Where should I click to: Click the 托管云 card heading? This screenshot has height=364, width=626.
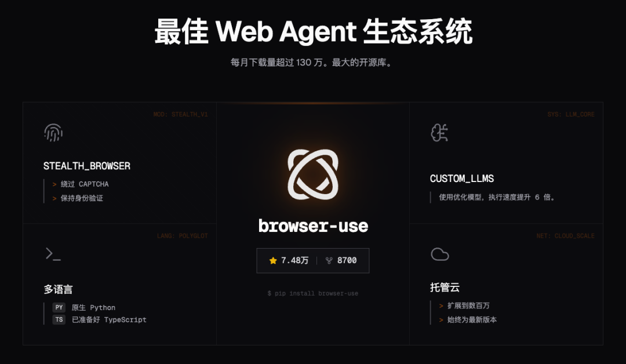(x=445, y=287)
